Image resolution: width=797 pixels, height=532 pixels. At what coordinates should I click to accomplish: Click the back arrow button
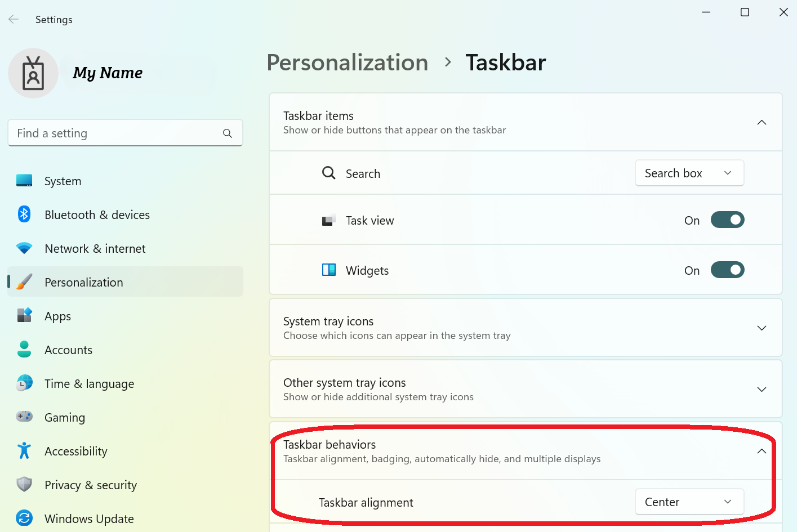14,20
